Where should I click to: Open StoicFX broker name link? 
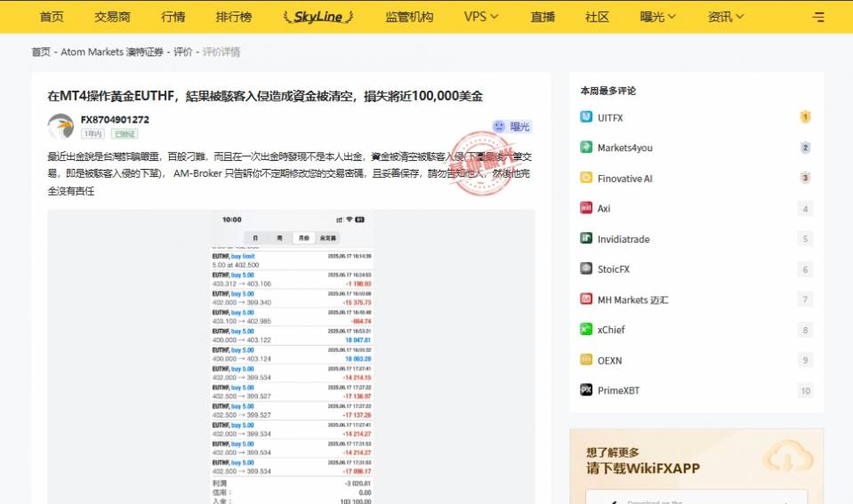614,269
